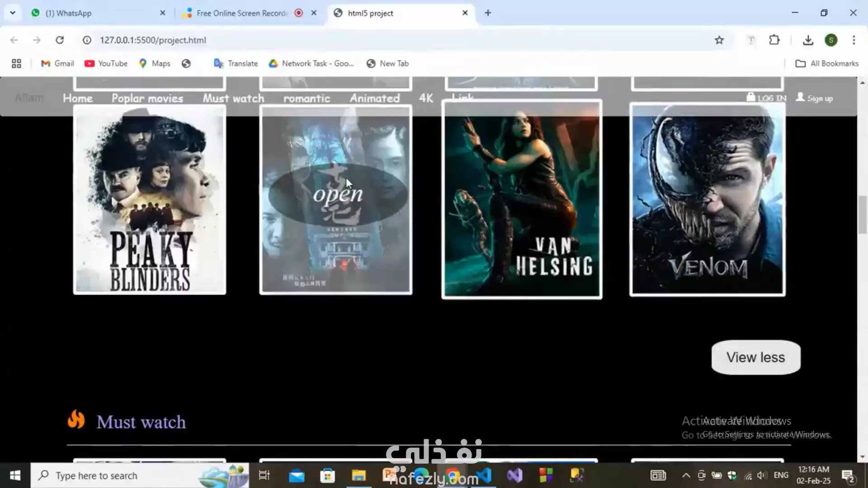This screenshot has height=488, width=868.
Task: Go to Home in site navigation
Action: coord(78,98)
